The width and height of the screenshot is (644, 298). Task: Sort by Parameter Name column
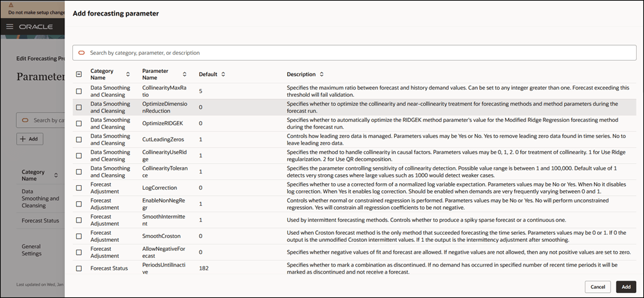click(x=185, y=74)
